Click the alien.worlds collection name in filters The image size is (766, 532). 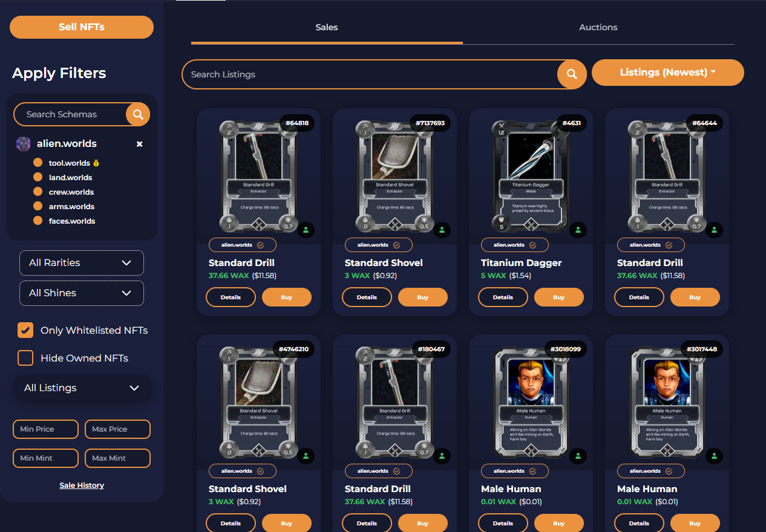coord(67,144)
